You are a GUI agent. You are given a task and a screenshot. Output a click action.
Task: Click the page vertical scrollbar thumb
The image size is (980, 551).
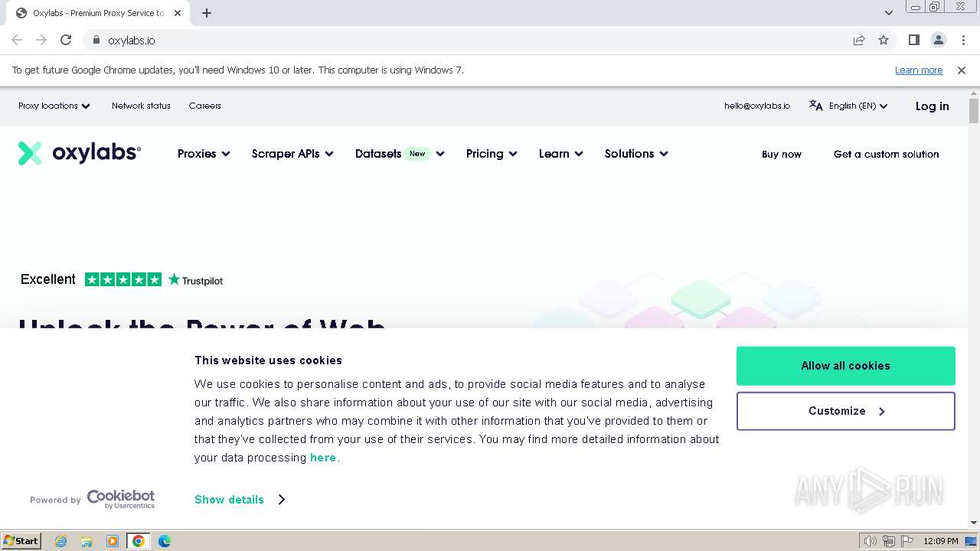973,111
